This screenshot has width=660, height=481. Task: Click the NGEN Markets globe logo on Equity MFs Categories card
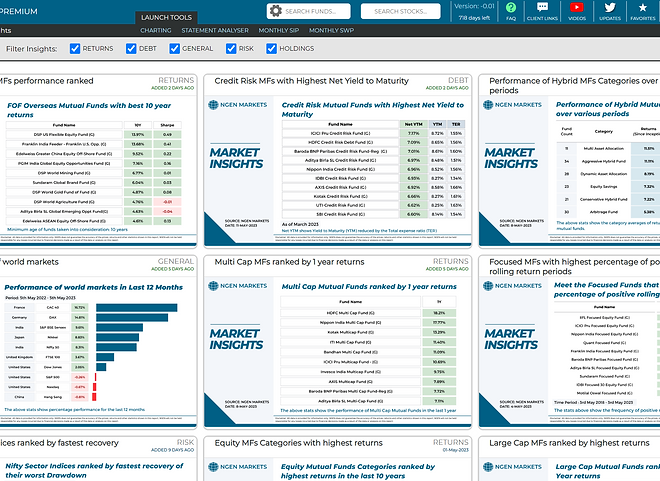click(x=213, y=467)
